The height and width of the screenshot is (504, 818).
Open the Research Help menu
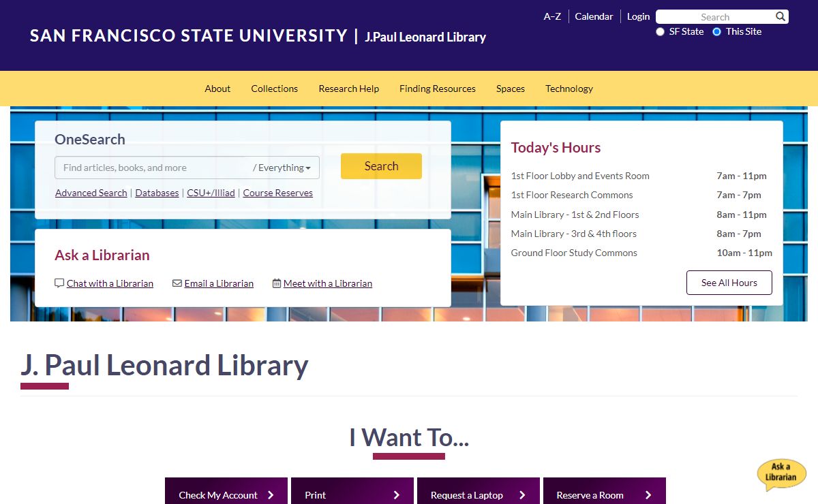coord(348,89)
